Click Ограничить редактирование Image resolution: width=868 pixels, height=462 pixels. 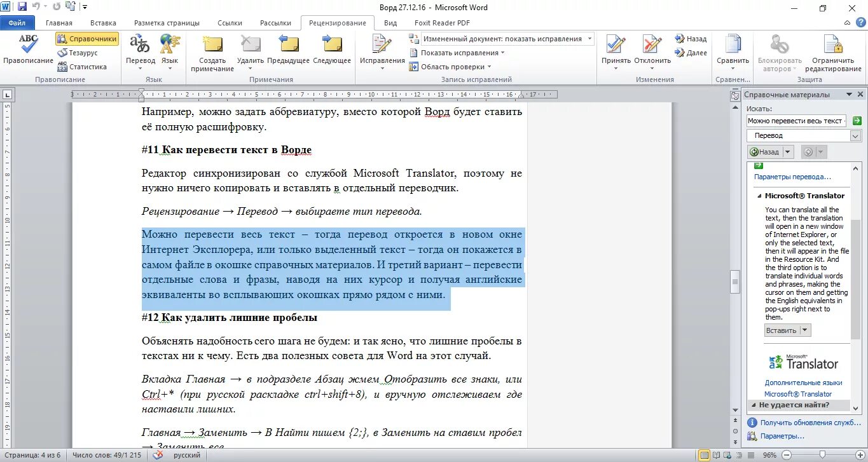[833, 53]
